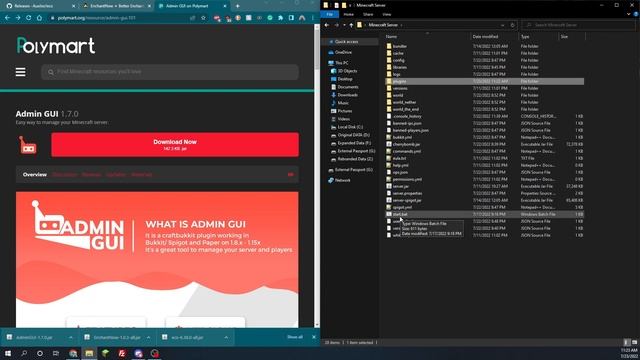Click the Chrome taskbar icon
Viewport: 640px width, 360px height.
(x=73, y=353)
